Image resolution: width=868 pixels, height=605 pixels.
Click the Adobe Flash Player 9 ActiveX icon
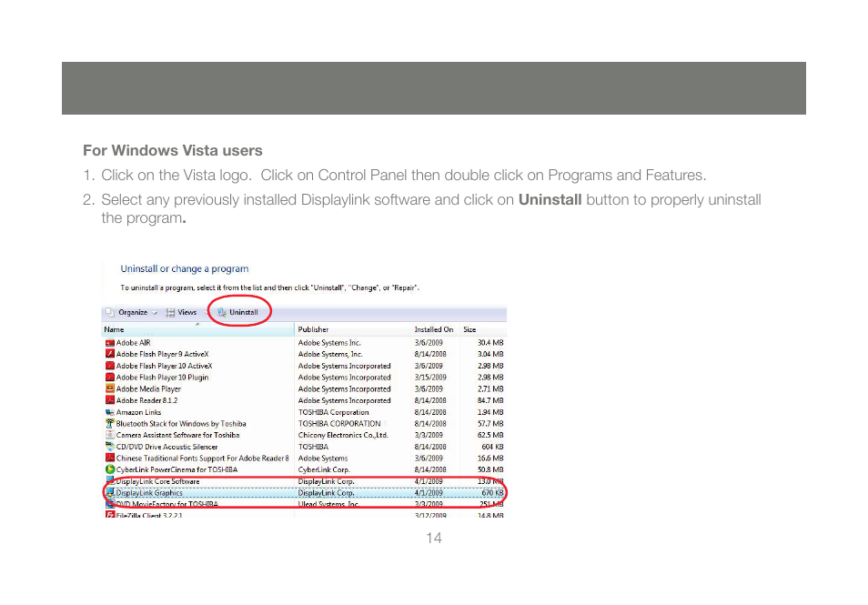[109, 354]
